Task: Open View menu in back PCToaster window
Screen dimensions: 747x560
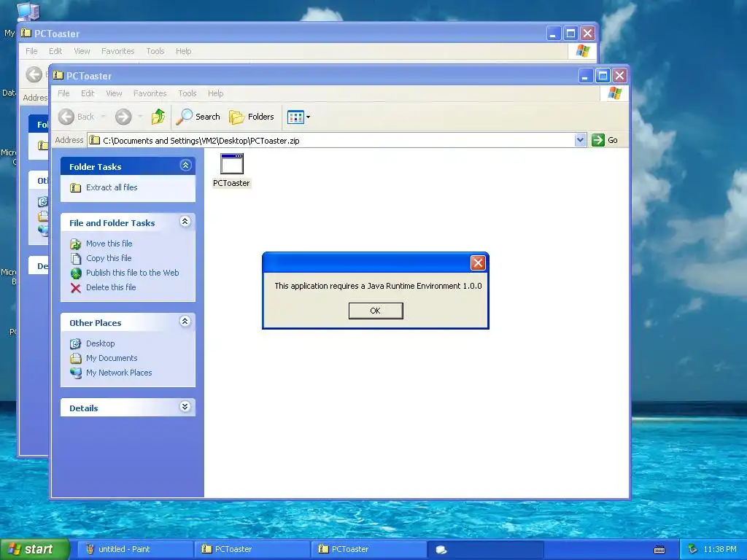Action: pos(82,51)
